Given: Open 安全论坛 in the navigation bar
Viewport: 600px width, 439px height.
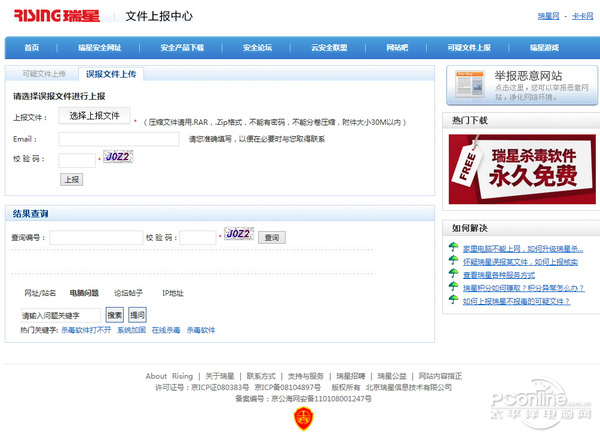Looking at the screenshot, I should tap(258, 47).
